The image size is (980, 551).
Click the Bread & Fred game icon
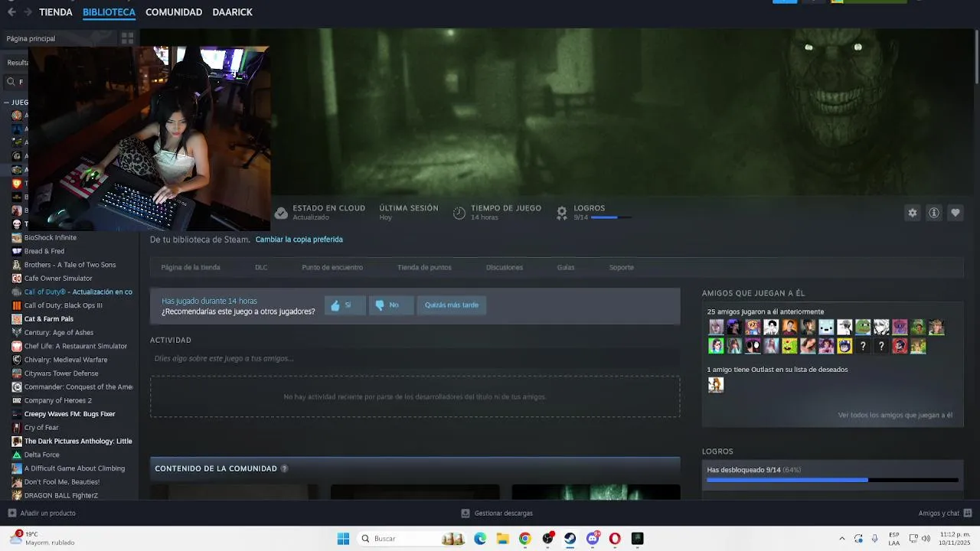pos(17,251)
